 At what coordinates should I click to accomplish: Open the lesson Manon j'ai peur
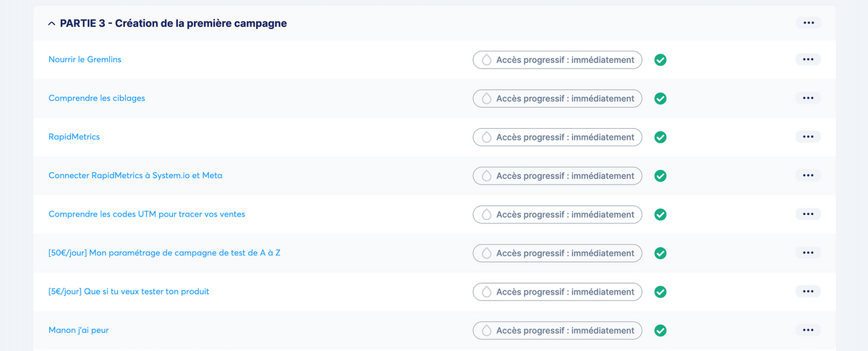(x=79, y=330)
